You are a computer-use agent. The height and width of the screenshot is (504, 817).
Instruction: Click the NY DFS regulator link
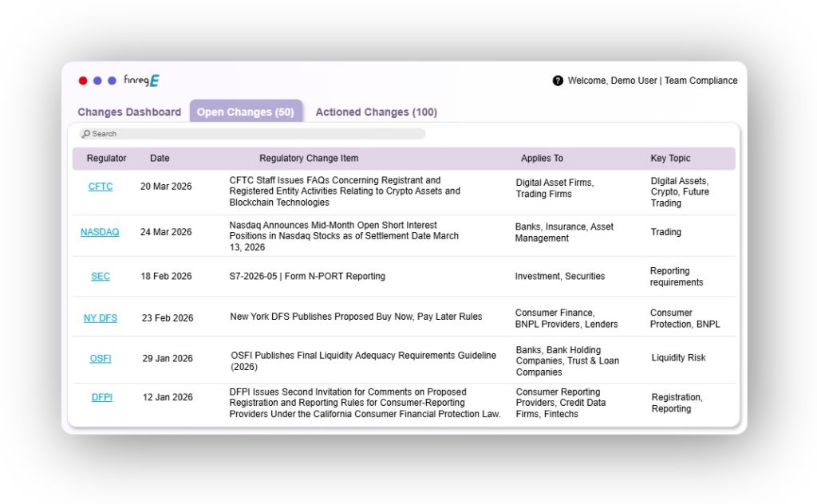pyautogui.click(x=101, y=318)
